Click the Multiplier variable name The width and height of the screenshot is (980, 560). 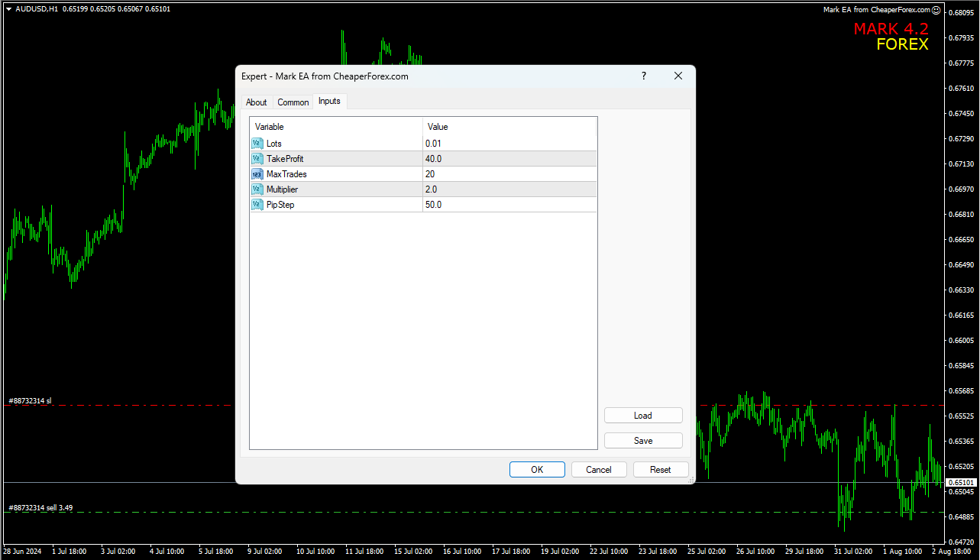point(282,189)
